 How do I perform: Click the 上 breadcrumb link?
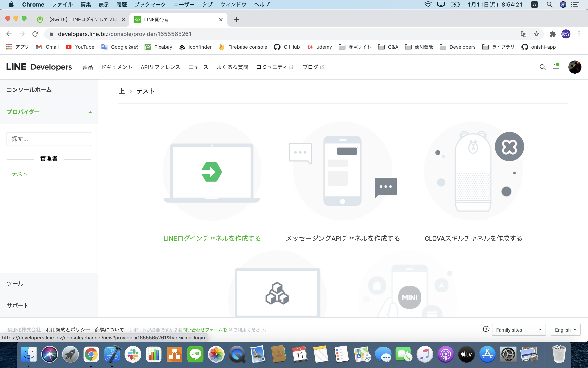pyautogui.click(x=121, y=91)
